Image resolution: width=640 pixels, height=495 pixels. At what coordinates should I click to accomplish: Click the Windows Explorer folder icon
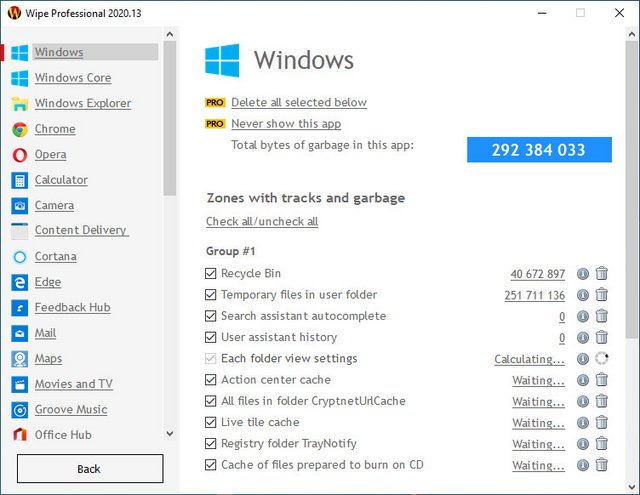tap(20, 104)
